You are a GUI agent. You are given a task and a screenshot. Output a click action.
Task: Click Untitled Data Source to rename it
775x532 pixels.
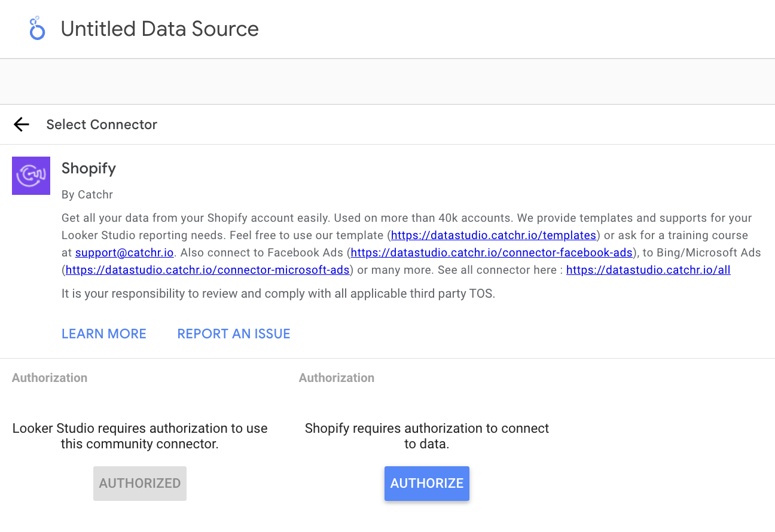point(159,28)
